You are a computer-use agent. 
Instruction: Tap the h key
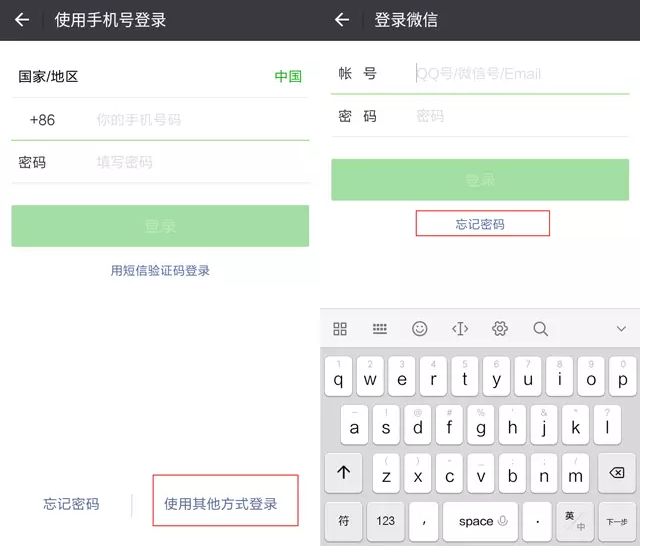click(x=512, y=425)
